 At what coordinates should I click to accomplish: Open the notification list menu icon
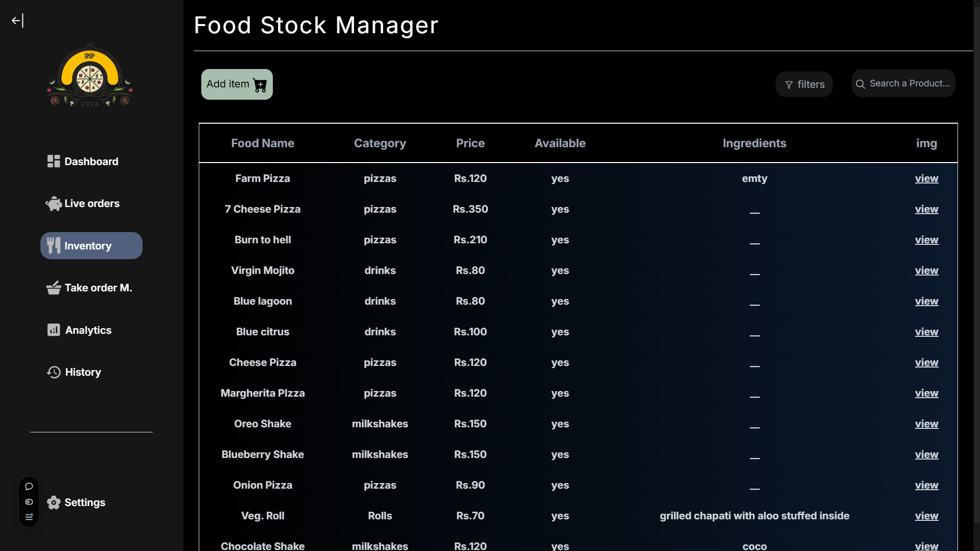[x=29, y=517]
